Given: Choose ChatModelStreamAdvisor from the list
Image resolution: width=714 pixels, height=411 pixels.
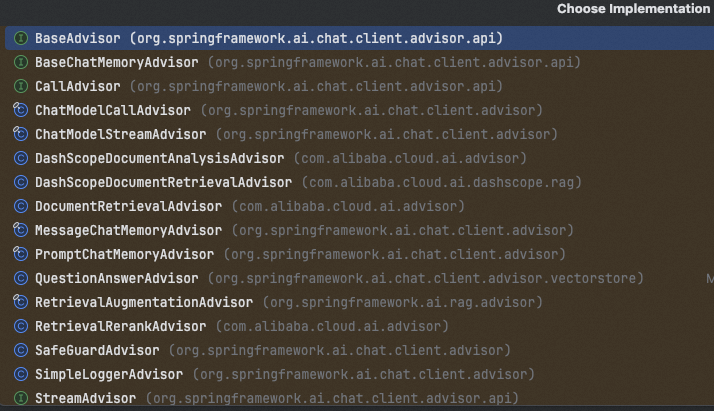Looking at the screenshot, I should click(x=120, y=134).
